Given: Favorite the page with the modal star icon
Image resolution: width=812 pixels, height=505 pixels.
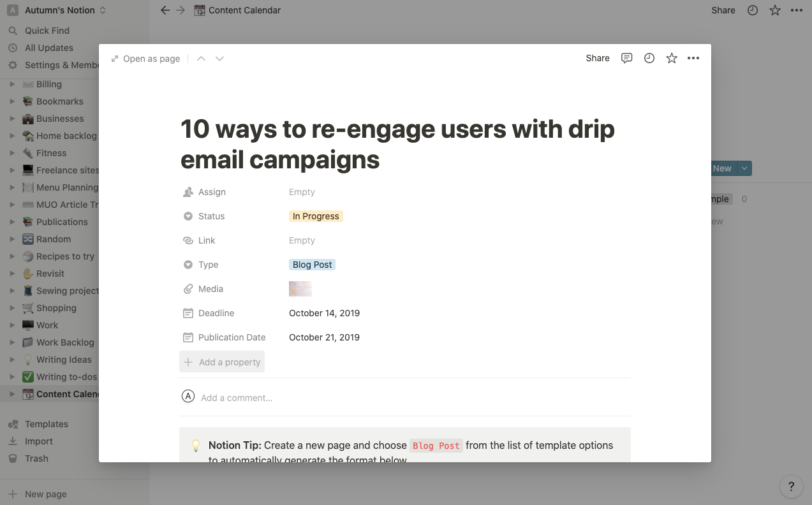Looking at the screenshot, I should pos(672,58).
